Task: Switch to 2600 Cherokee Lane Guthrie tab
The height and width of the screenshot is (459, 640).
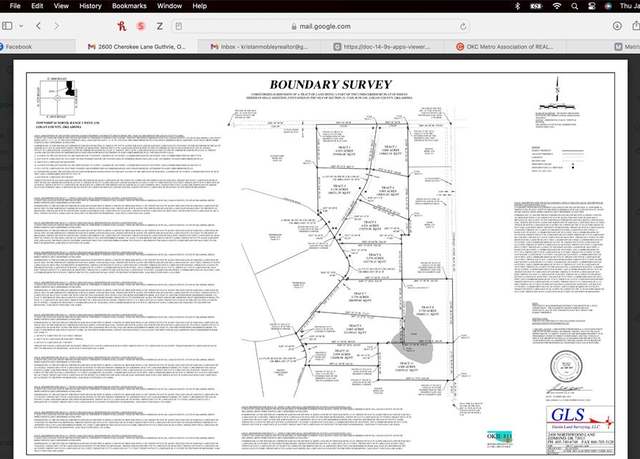Action: tap(137, 47)
